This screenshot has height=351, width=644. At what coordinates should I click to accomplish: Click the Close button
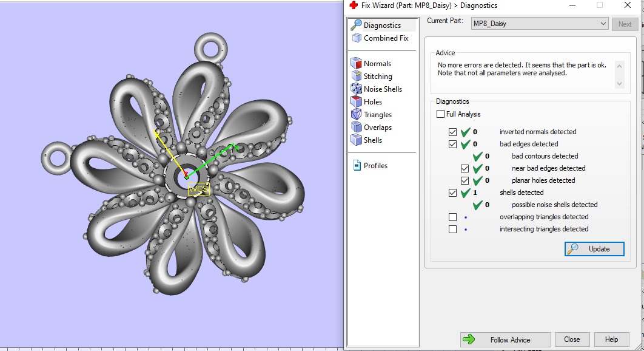572,339
